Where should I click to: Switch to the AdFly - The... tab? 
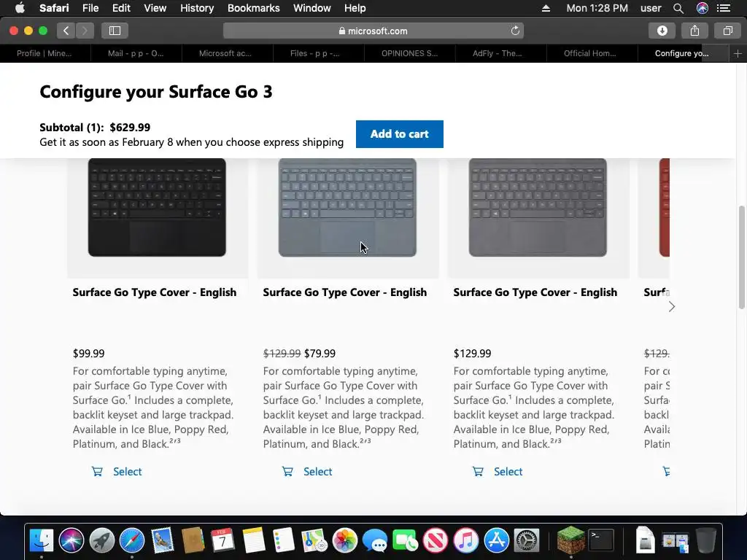click(497, 53)
